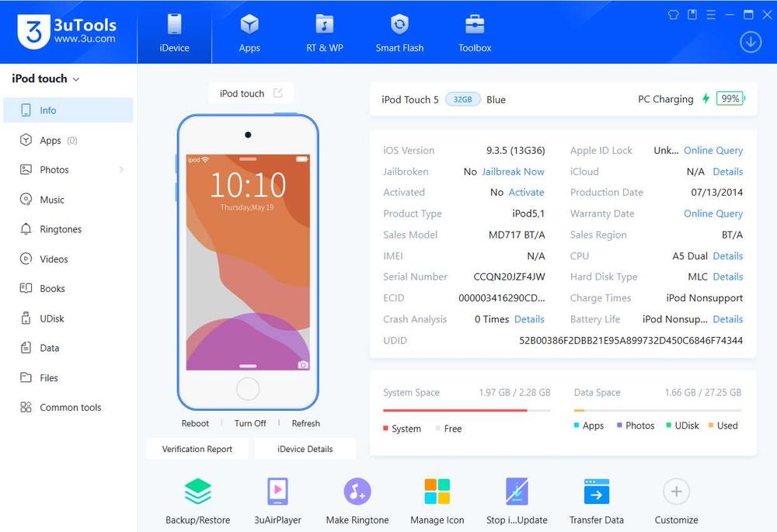Click the Used legend color swatch
The width and height of the screenshot is (777, 532).
711,425
